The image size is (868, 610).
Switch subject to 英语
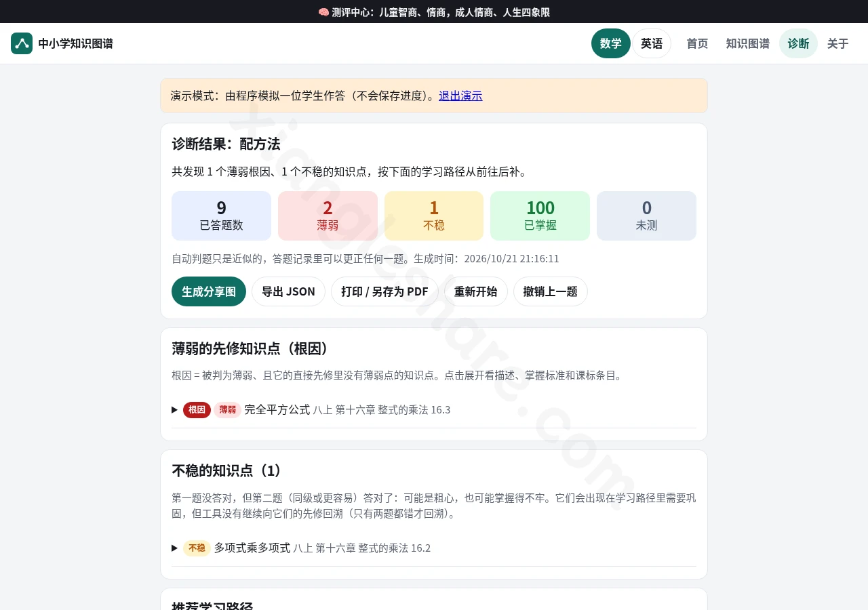tap(652, 43)
